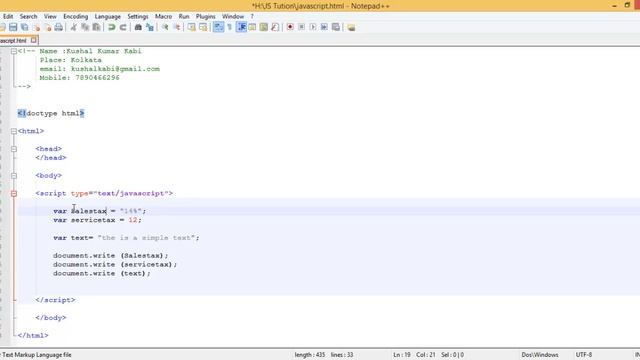Viewport: 640px width, 360px height.
Task: Minimize the Notepad++ window
Action: click(x=615, y=6)
